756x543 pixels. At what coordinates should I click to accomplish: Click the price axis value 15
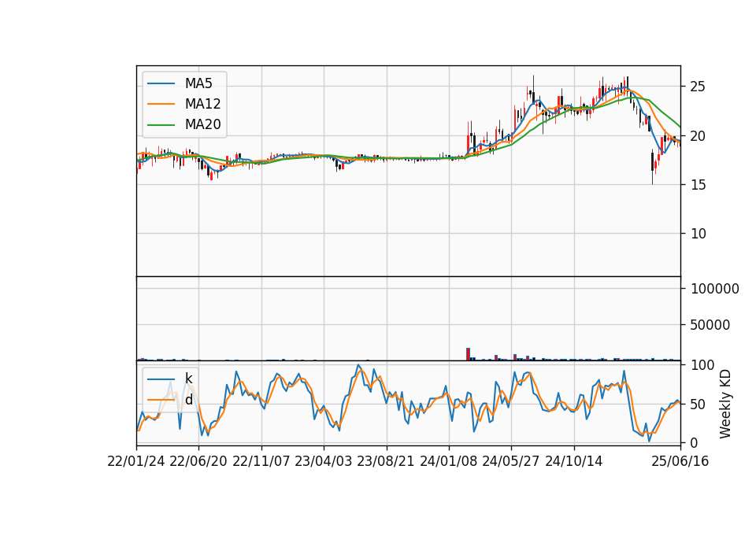[x=698, y=184]
